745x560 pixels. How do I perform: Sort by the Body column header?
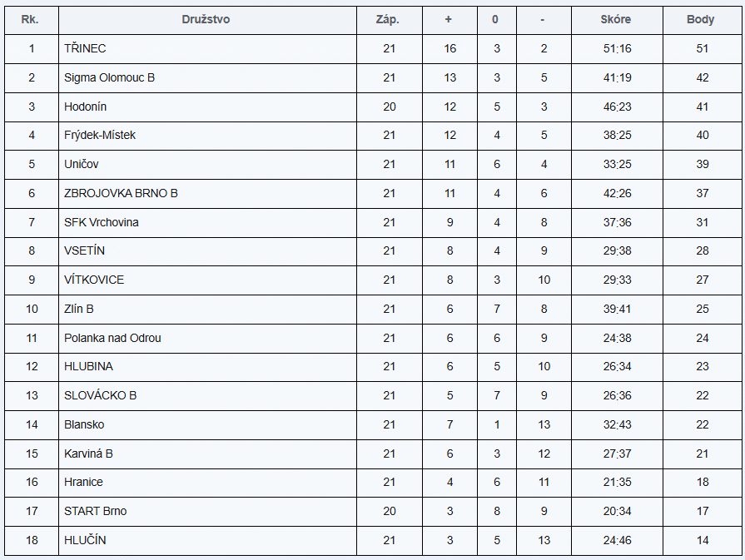701,19
